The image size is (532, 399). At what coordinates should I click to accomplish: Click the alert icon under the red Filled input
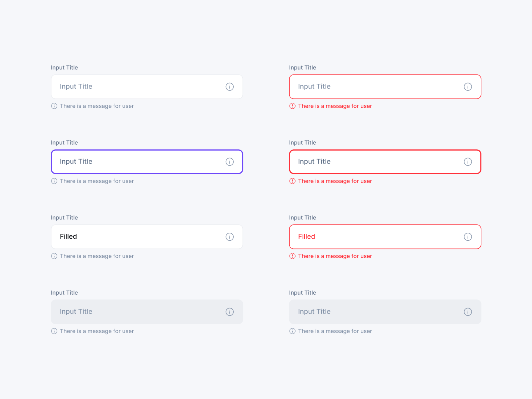tap(292, 256)
